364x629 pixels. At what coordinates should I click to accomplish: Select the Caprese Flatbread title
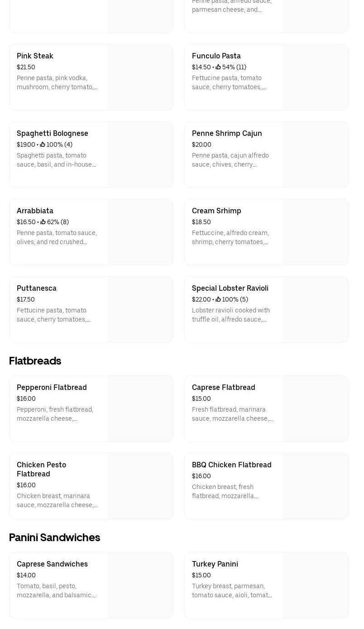224,388
